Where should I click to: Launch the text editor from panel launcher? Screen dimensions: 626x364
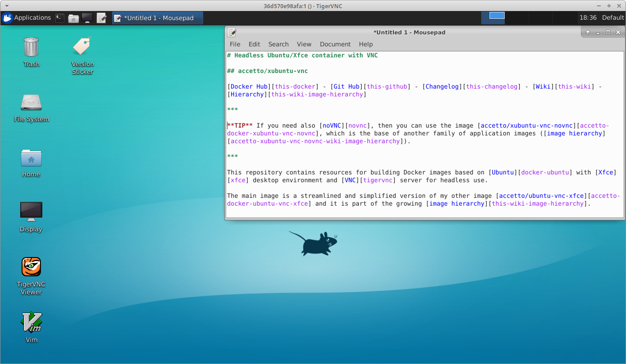point(102,18)
